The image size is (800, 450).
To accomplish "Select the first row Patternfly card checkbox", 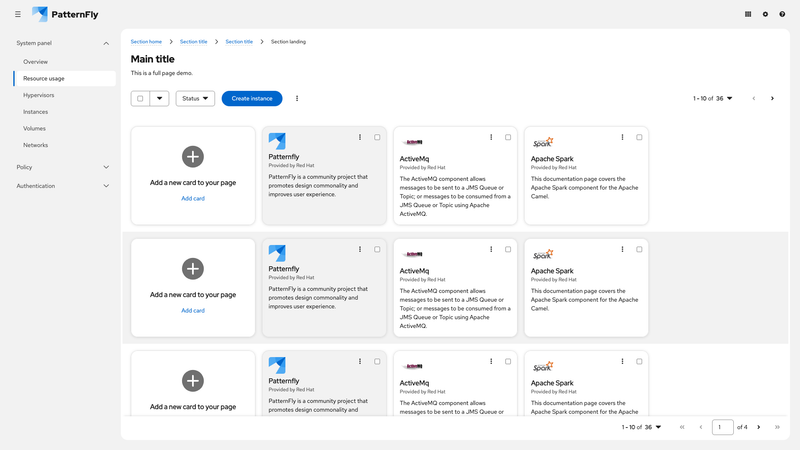I will 377,137.
